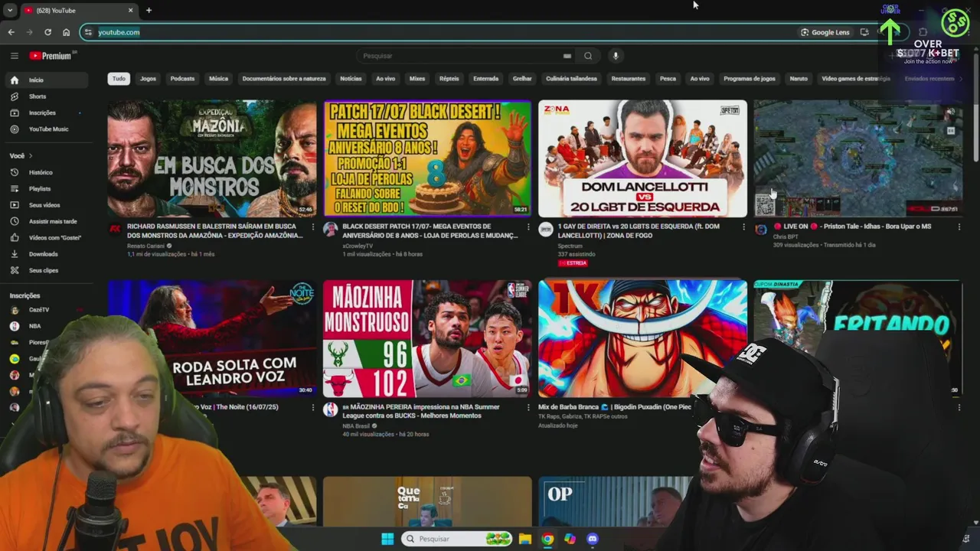Open Spectrum channel link
This screenshot has height=551, width=980.
point(570,246)
